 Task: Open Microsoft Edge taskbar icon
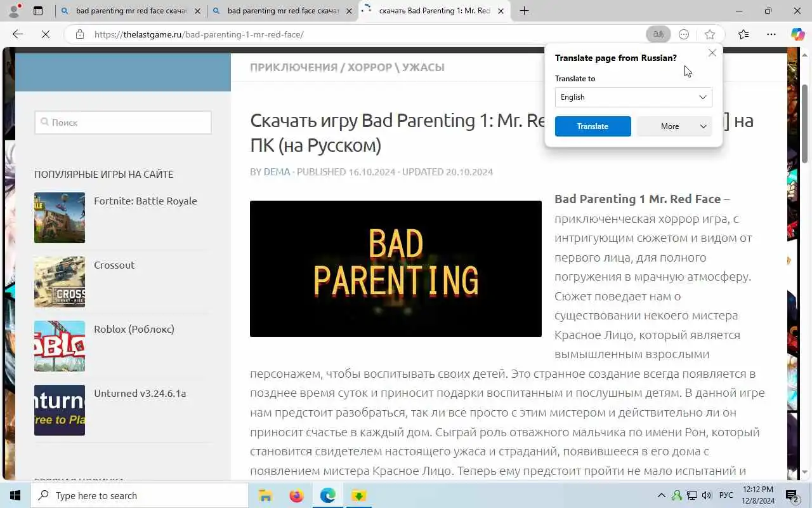click(327, 495)
